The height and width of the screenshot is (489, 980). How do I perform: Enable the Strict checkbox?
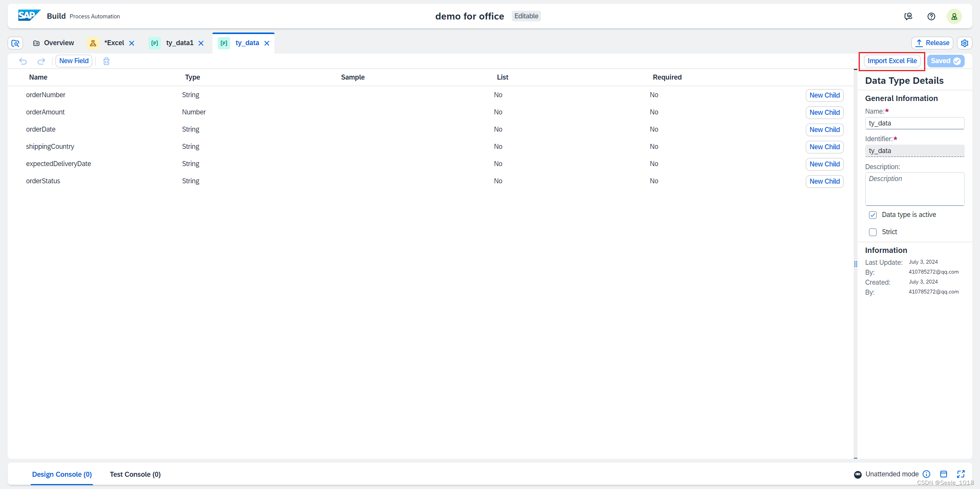873,232
